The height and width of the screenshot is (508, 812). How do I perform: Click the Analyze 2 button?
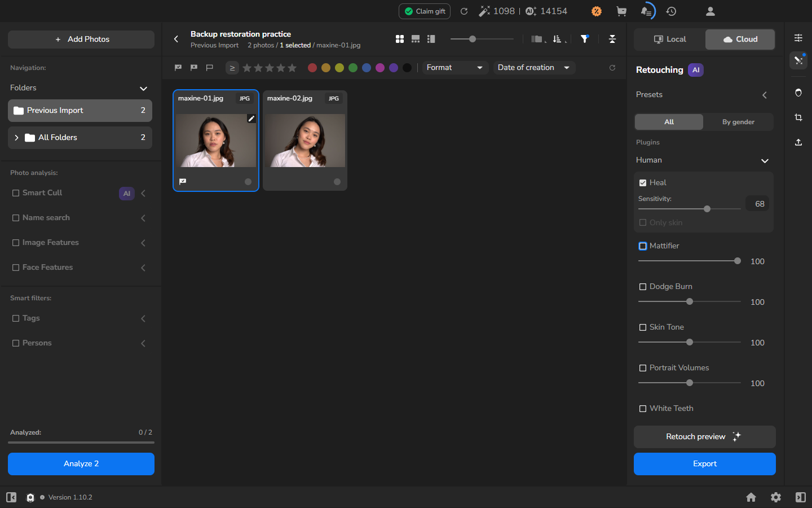[81, 464]
